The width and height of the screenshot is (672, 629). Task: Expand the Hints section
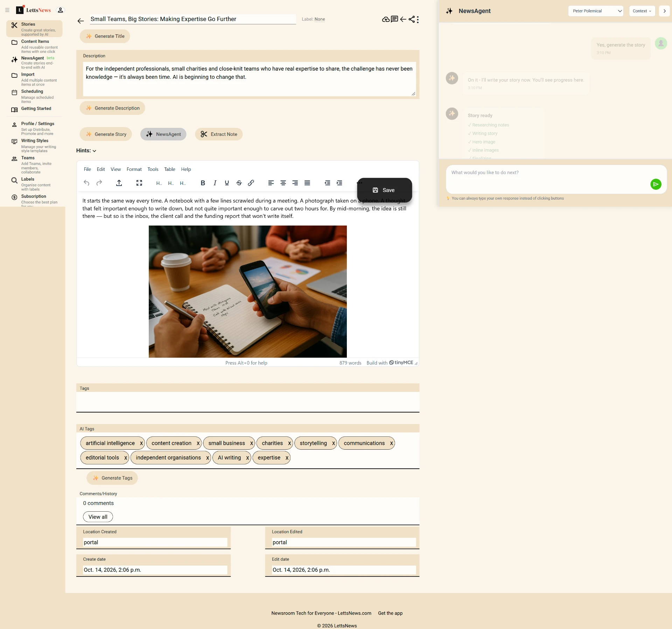click(x=86, y=151)
